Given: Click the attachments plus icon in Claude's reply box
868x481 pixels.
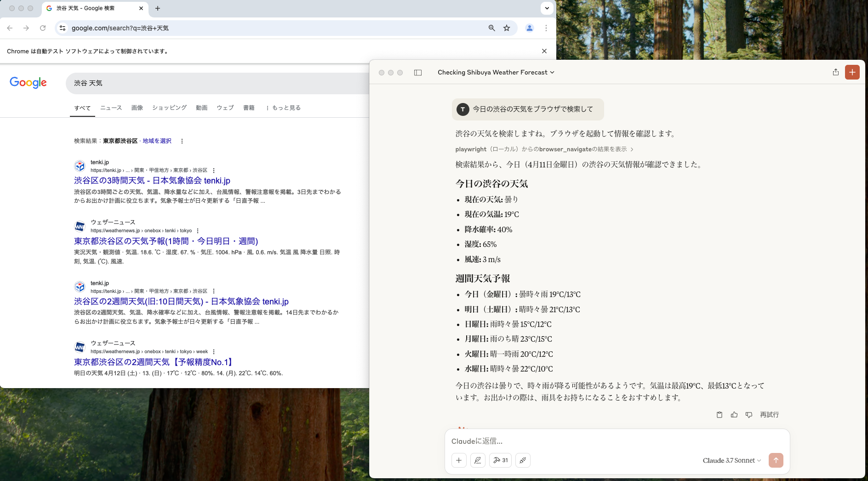Looking at the screenshot, I should coord(459,460).
